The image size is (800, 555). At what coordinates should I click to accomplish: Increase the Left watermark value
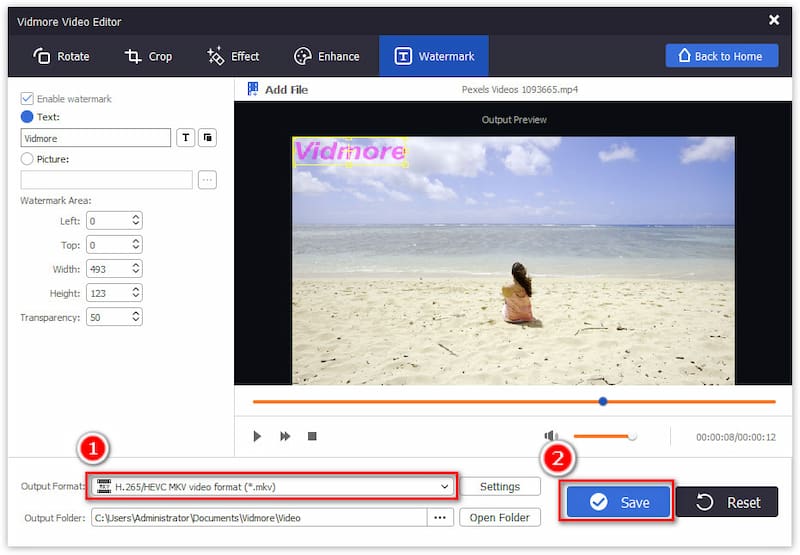(136, 216)
